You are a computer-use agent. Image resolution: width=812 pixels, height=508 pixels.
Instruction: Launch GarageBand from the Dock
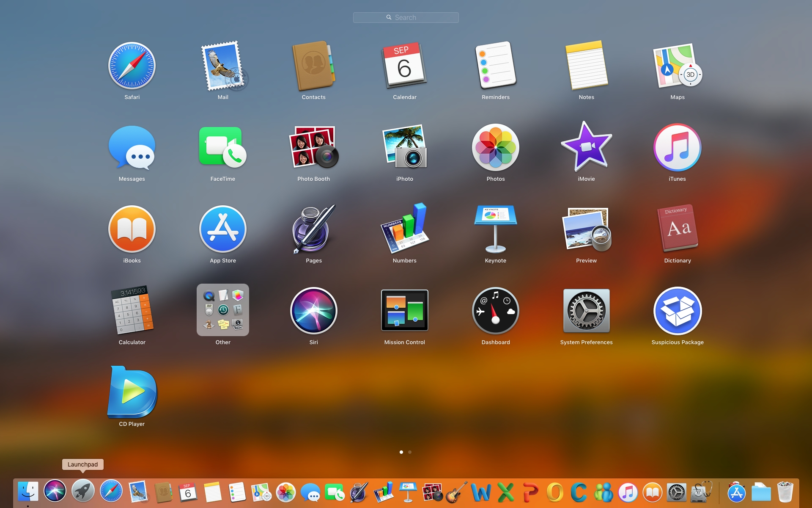click(x=457, y=492)
